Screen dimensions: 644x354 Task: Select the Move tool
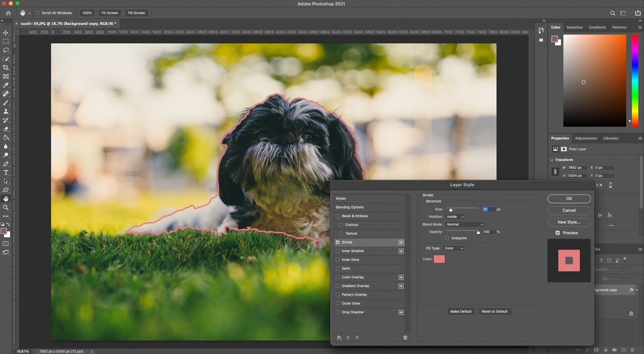(6, 33)
